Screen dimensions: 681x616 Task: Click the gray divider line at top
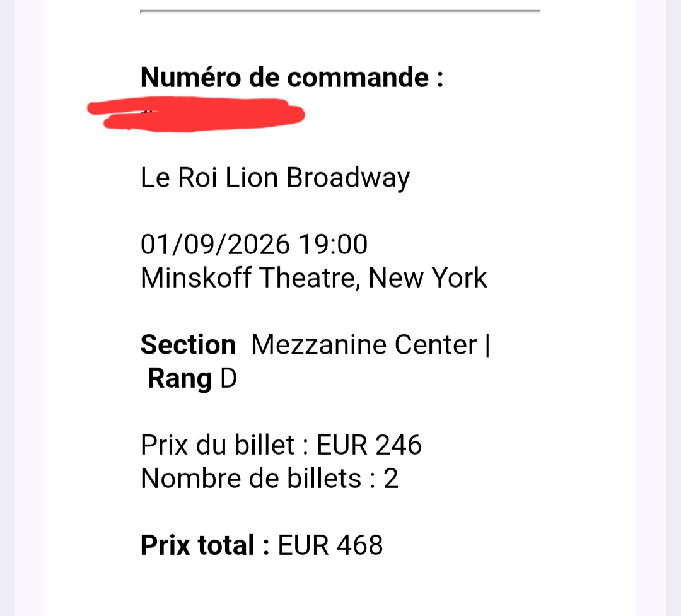click(x=340, y=11)
